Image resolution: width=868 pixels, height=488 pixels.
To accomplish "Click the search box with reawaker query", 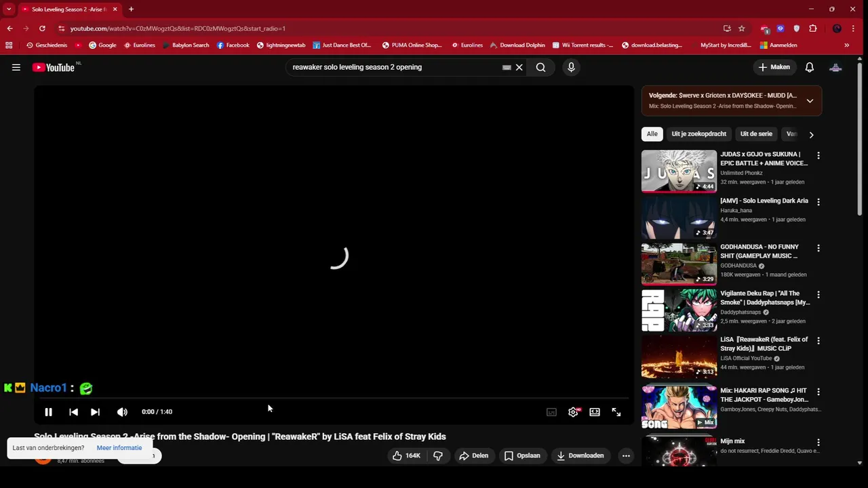I will [x=396, y=67].
